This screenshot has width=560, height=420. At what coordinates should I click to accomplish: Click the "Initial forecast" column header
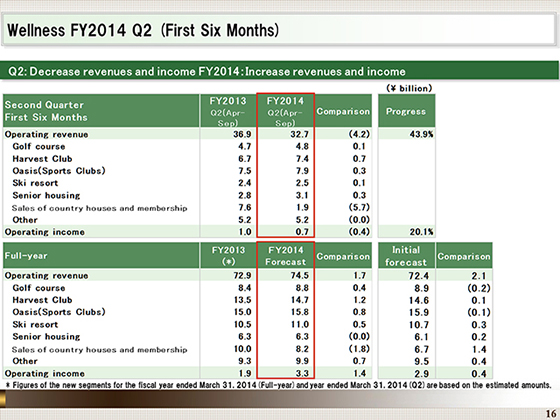pos(406,256)
